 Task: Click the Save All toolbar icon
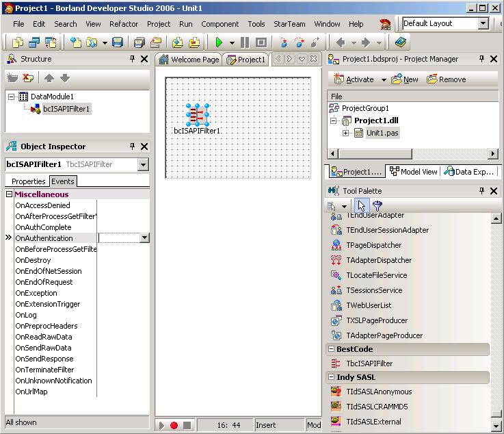point(140,42)
